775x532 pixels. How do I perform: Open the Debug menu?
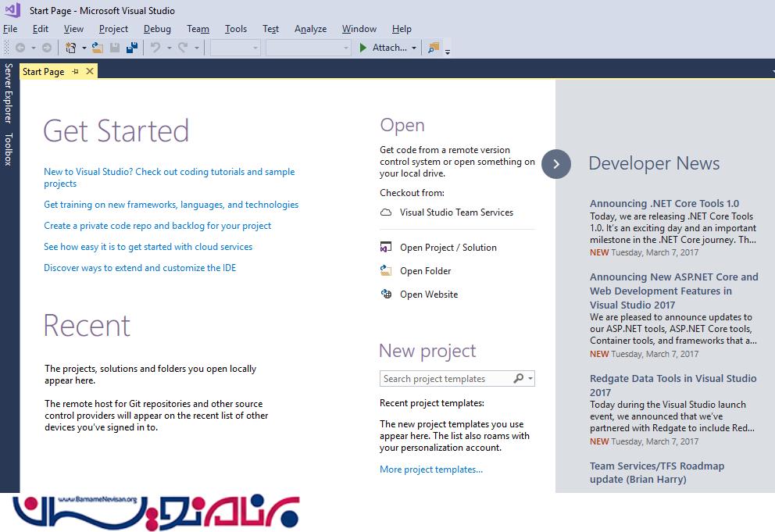[157, 29]
